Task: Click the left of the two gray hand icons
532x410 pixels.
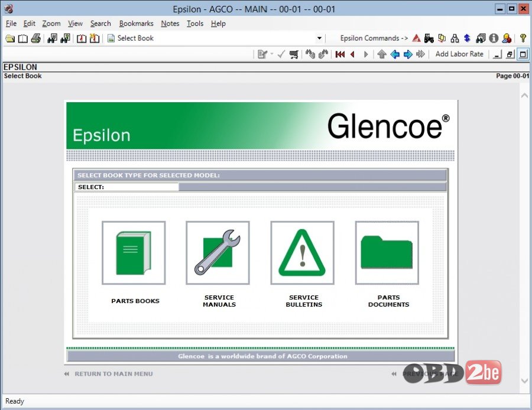Action: tap(310, 54)
